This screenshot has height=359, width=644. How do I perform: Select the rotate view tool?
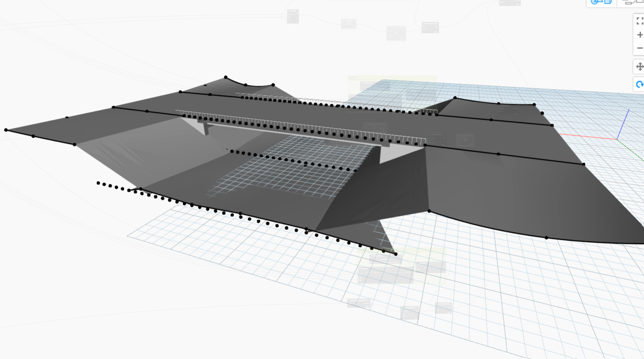pos(639,84)
